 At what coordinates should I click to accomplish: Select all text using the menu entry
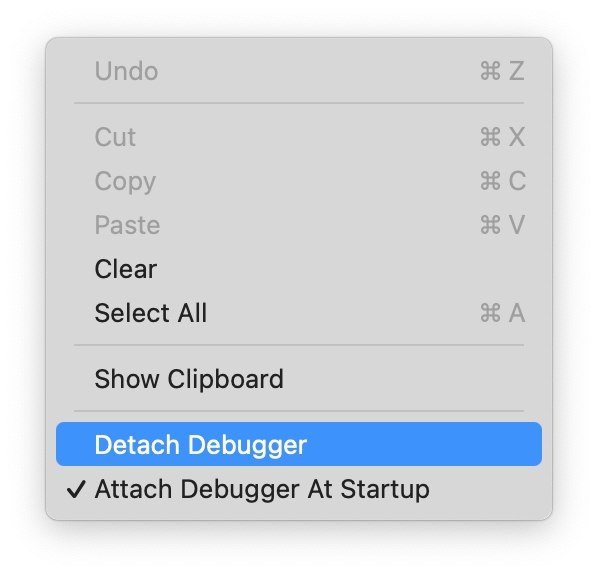pyautogui.click(x=299, y=313)
